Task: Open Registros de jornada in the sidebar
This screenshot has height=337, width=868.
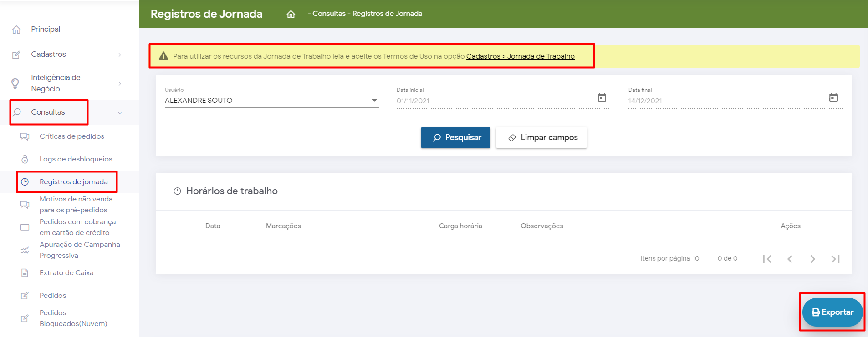Action: tap(74, 182)
